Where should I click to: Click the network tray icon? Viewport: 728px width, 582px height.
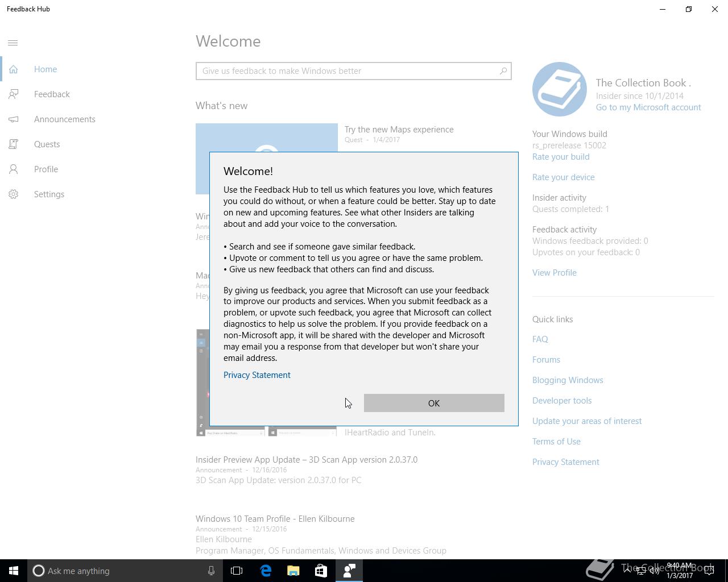pos(641,571)
